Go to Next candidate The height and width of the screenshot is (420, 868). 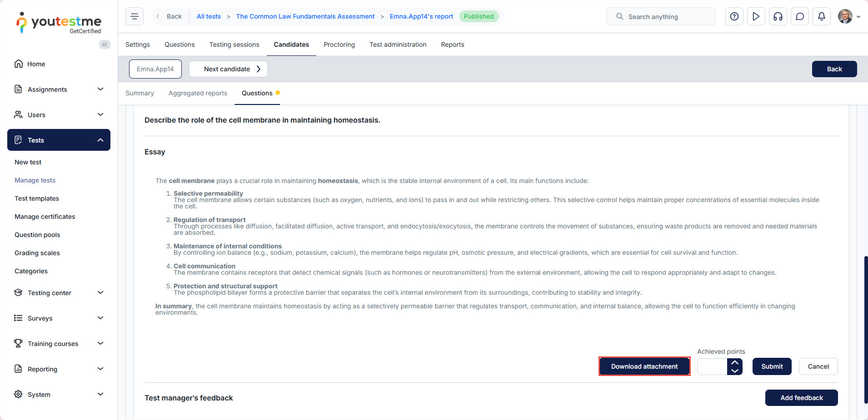pyautogui.click(x=228, y=69)
